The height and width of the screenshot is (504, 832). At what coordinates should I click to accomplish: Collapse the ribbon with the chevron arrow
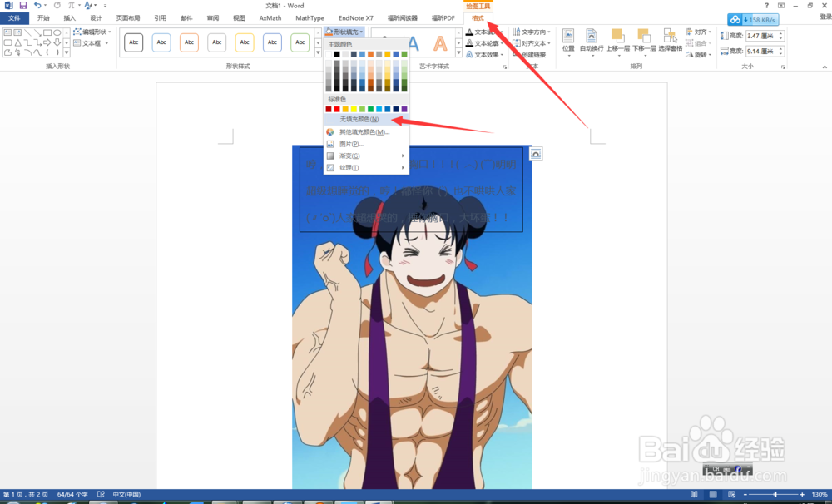click(825, 67)
